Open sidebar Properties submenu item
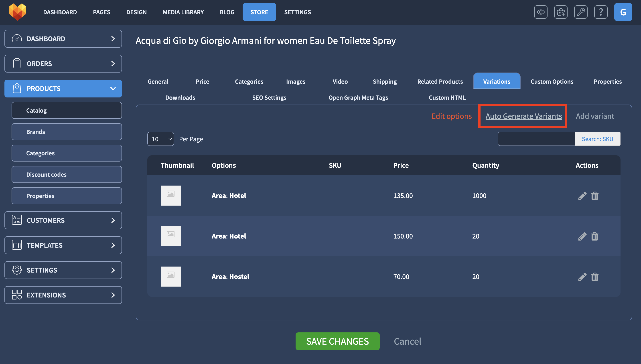Viewport: 641px width, 364px height. click(67, 196)
